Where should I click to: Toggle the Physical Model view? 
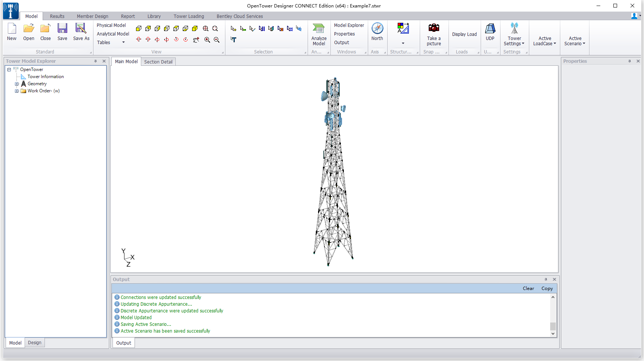point(111,25)
